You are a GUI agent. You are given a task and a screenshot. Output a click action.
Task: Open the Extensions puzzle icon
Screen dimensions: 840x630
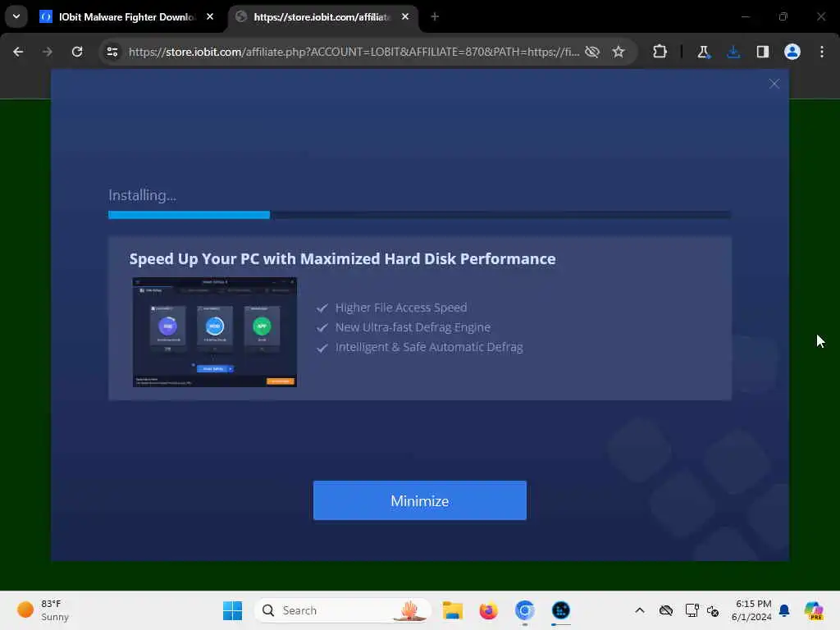point(660,52)
